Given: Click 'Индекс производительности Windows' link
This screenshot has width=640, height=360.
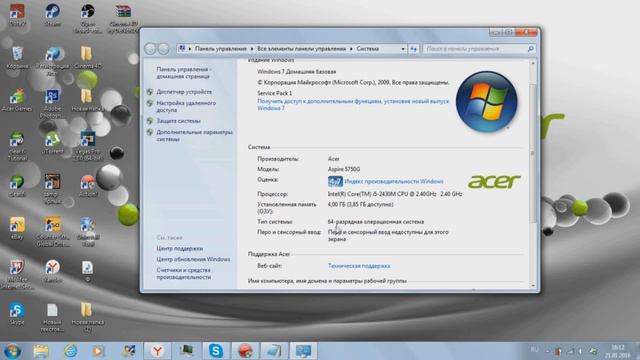Looking at the screenshot, I should [394, 181].
